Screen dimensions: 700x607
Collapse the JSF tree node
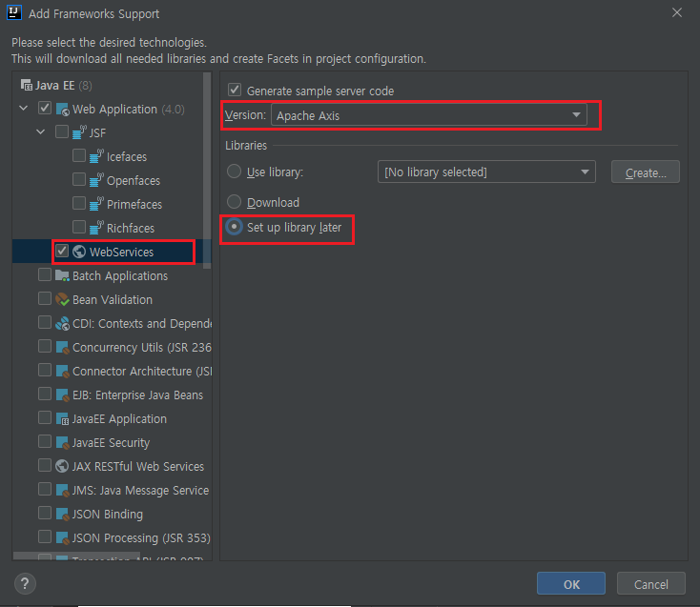[x=41, y=132]
